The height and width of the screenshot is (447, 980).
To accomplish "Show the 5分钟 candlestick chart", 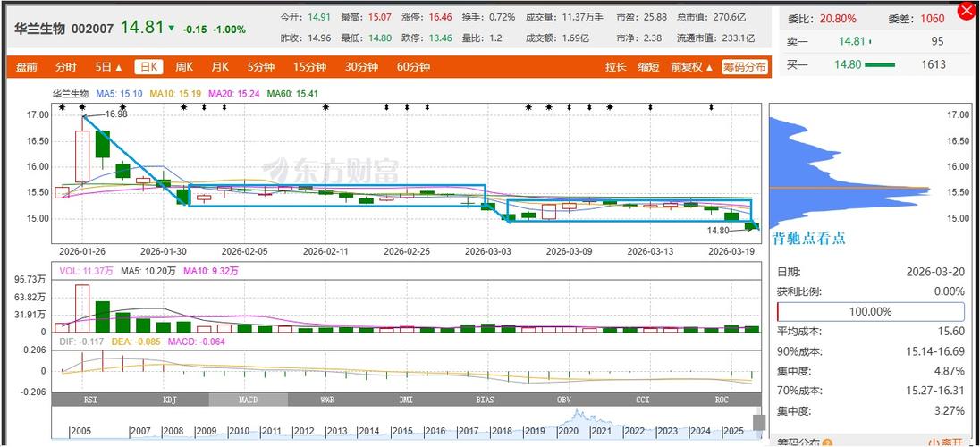I will click(x=260, y=67).
